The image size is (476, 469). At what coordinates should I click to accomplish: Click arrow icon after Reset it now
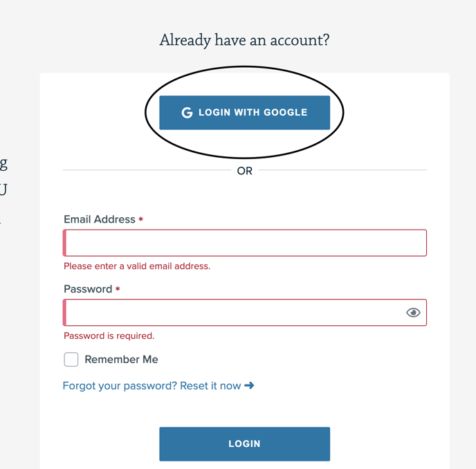tap(249, 385)
